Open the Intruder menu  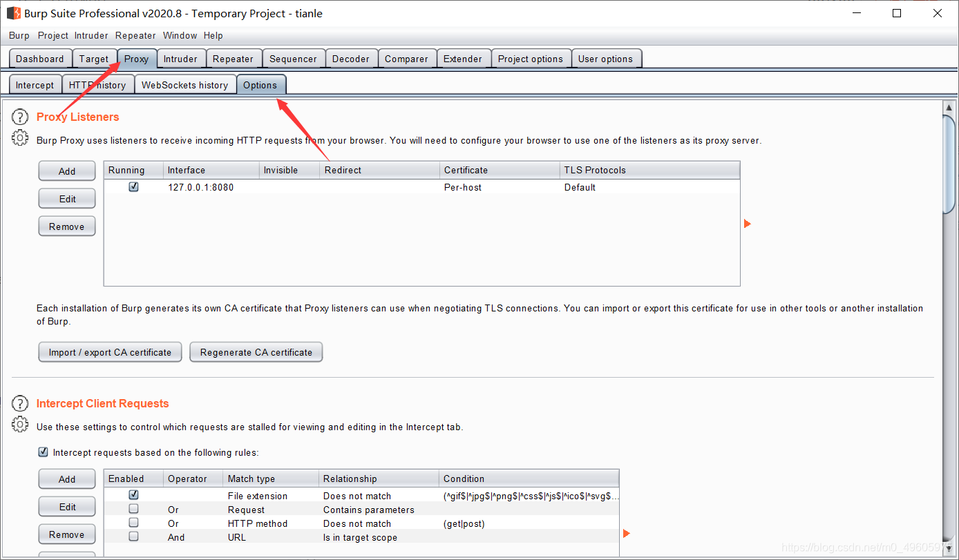click(x=91, y=36)
